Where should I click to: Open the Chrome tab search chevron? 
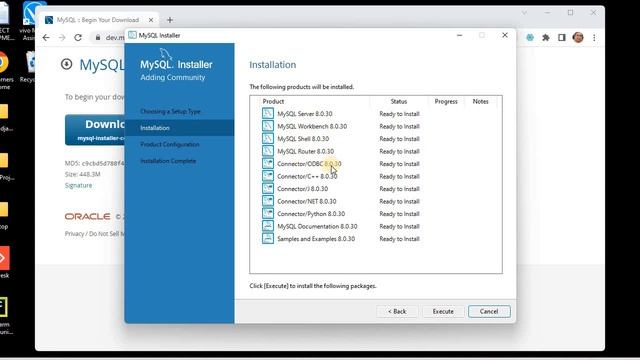tap(524, 13)
